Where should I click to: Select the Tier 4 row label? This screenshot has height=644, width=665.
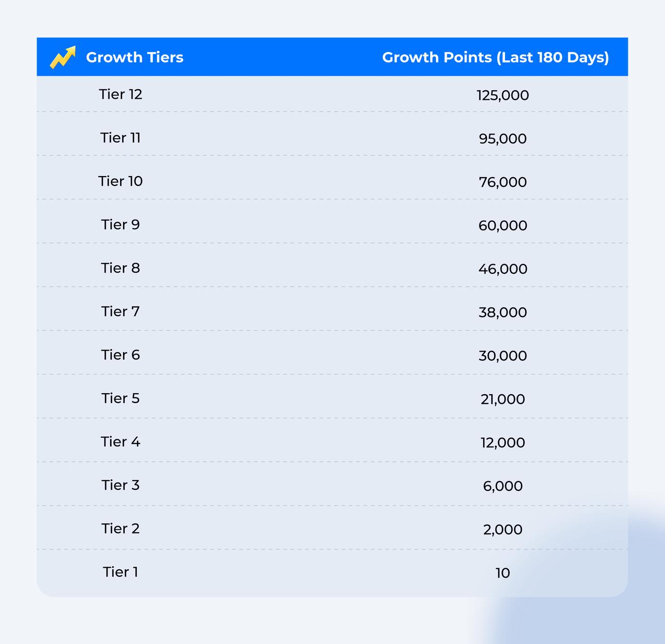[121, 442]
